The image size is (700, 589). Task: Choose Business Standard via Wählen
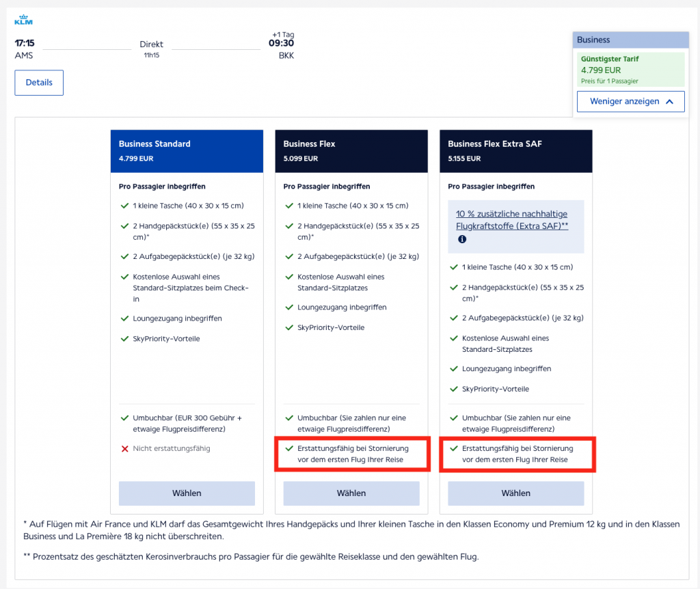[187, 493]
